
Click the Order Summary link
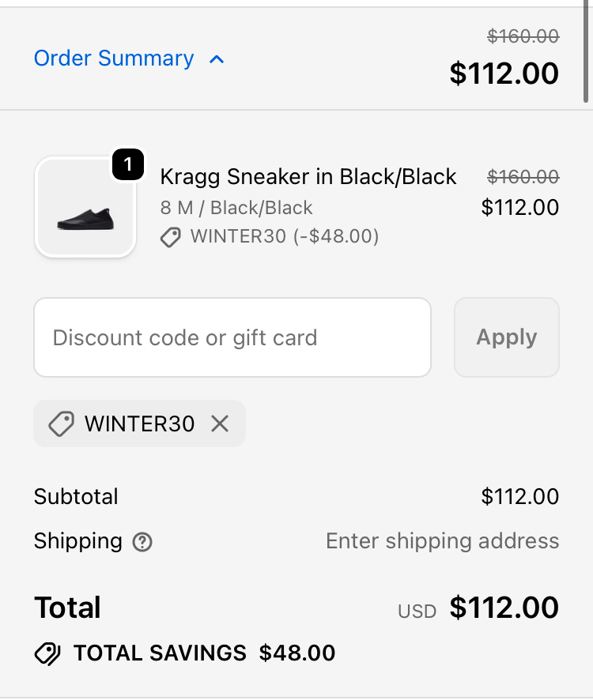point(114,58)
